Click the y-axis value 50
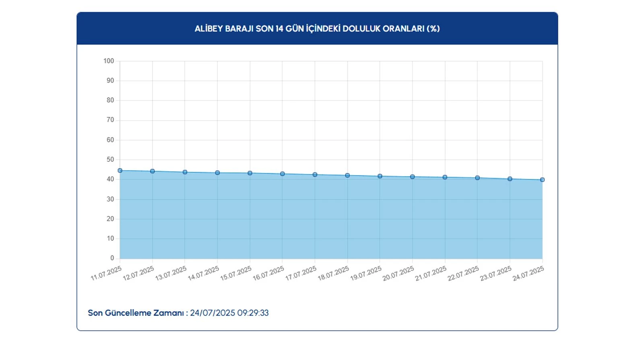The height and width of the screenshot is (362, 644). pyautogui.click(x=110, y=160)
